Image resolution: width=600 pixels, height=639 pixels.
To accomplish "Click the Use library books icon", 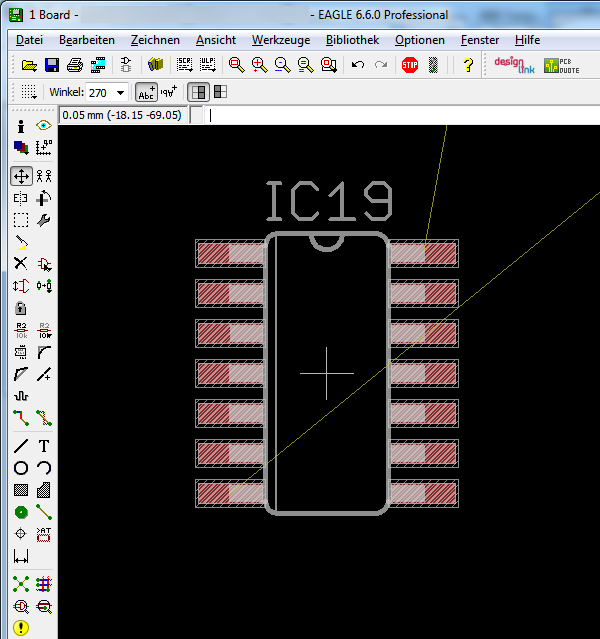I will click(x=155, y=65).
